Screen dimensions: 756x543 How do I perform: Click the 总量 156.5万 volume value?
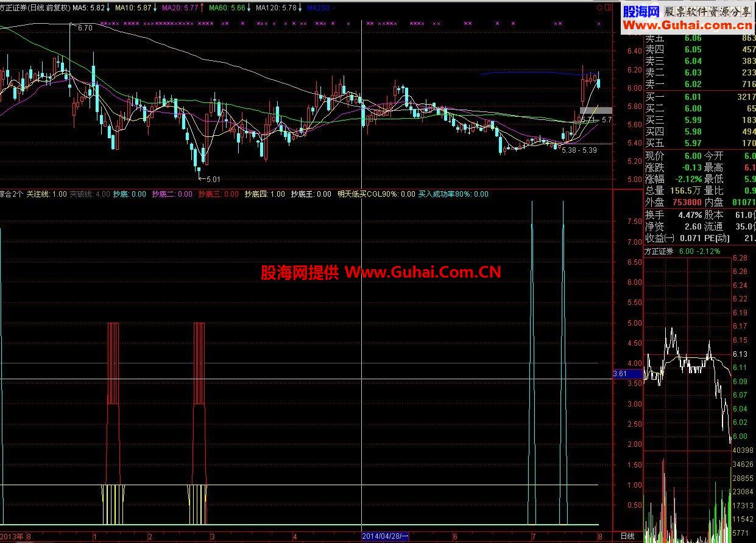pos(685,191)
